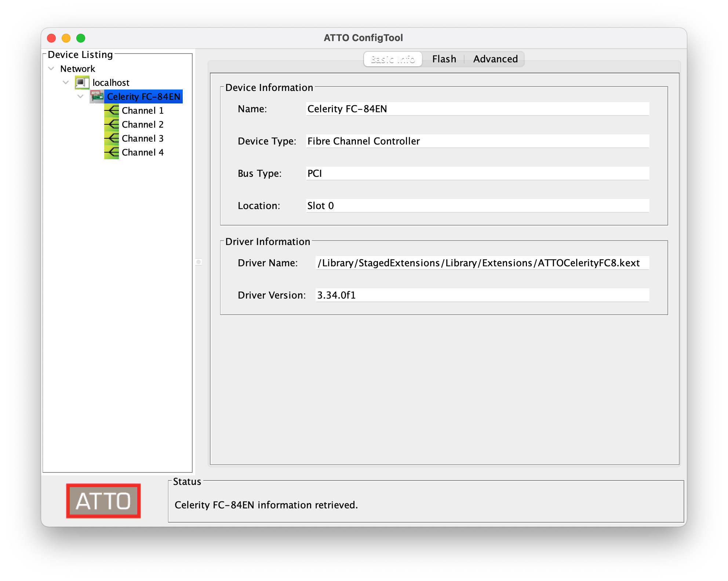Click the Driver Name path field
Viewport: 728px width, 581px height.
[x=482, y=263]
